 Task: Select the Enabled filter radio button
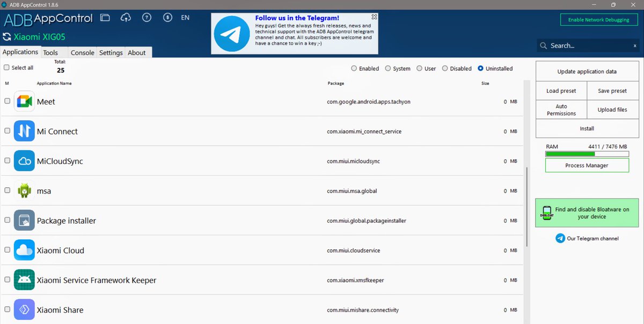354,69
